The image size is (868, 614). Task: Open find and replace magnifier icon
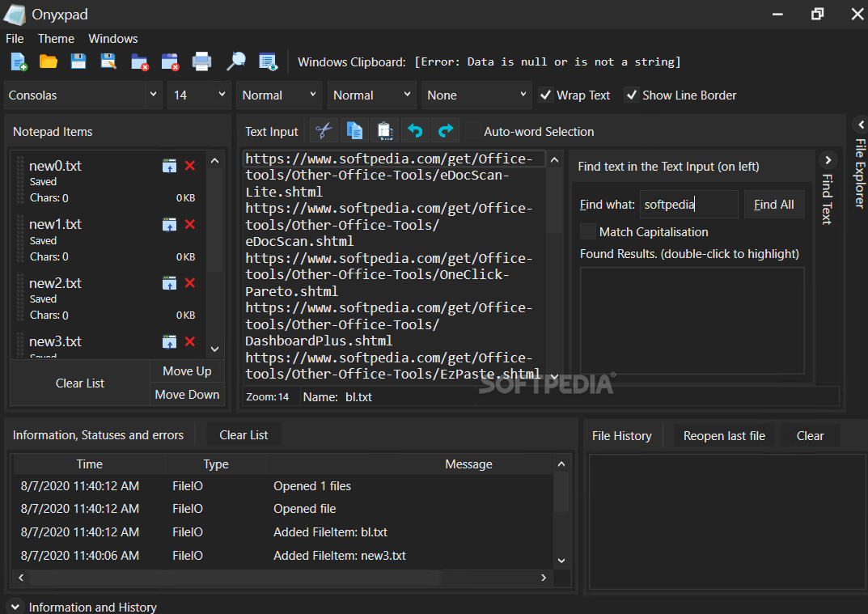[x=236, y=61]
